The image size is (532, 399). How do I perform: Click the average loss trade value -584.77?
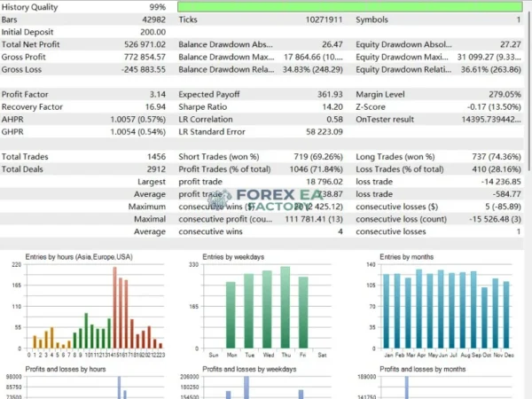[x=506, y=194]
